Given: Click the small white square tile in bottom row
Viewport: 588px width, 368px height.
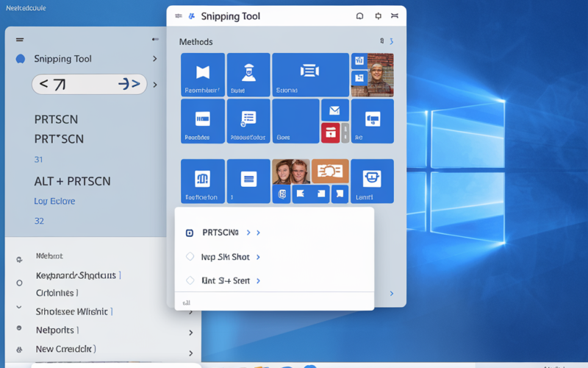Looking at the screenshot, I should (320, 194).
